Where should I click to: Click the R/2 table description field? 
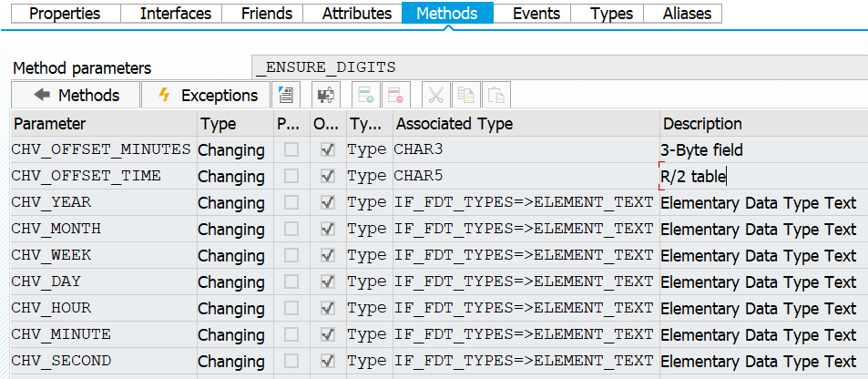click(763, 176)
